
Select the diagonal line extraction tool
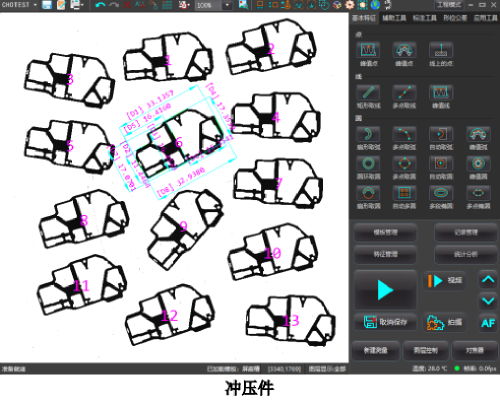368,97
